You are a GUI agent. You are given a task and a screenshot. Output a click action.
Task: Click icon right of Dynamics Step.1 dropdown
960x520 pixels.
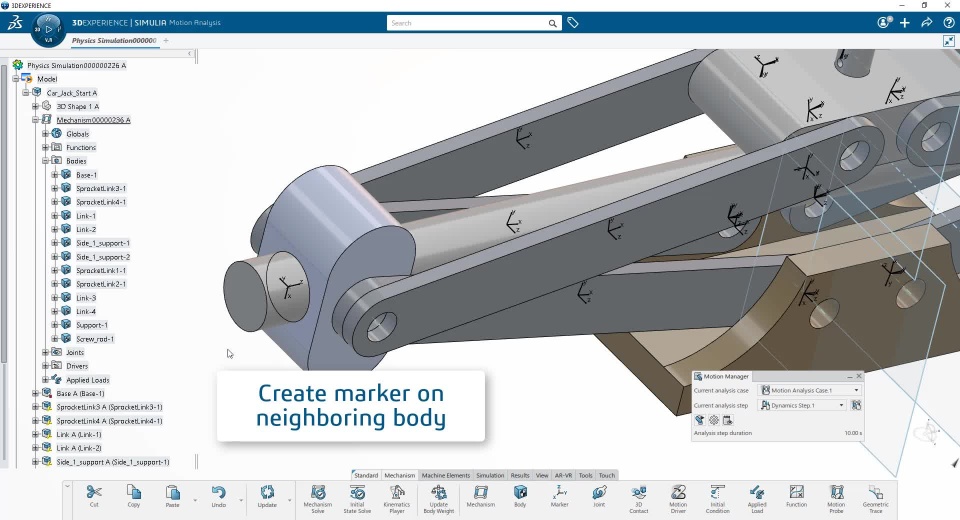856,405
